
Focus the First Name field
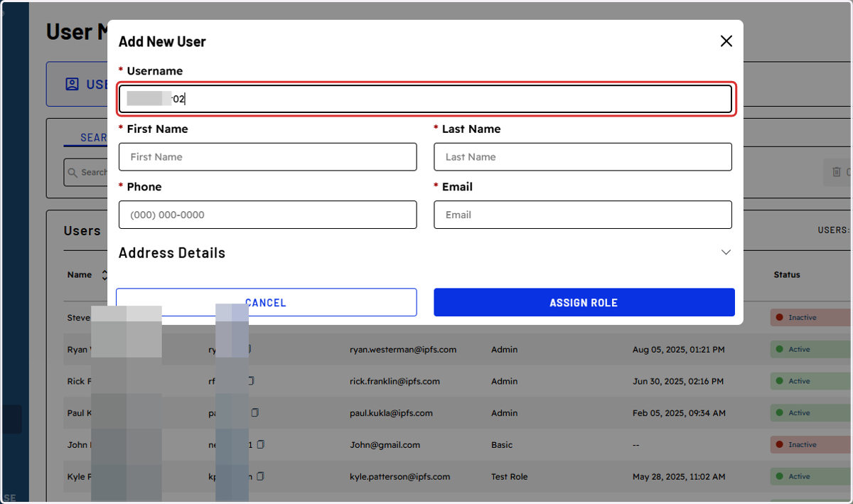coord(268,157)
